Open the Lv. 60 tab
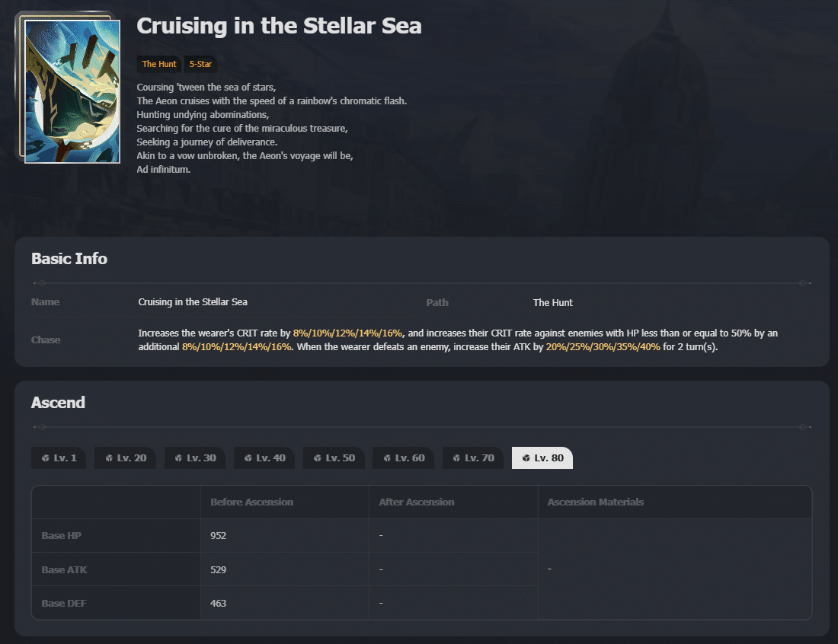This screenshot has width=838, height=644. click(403, 458)
